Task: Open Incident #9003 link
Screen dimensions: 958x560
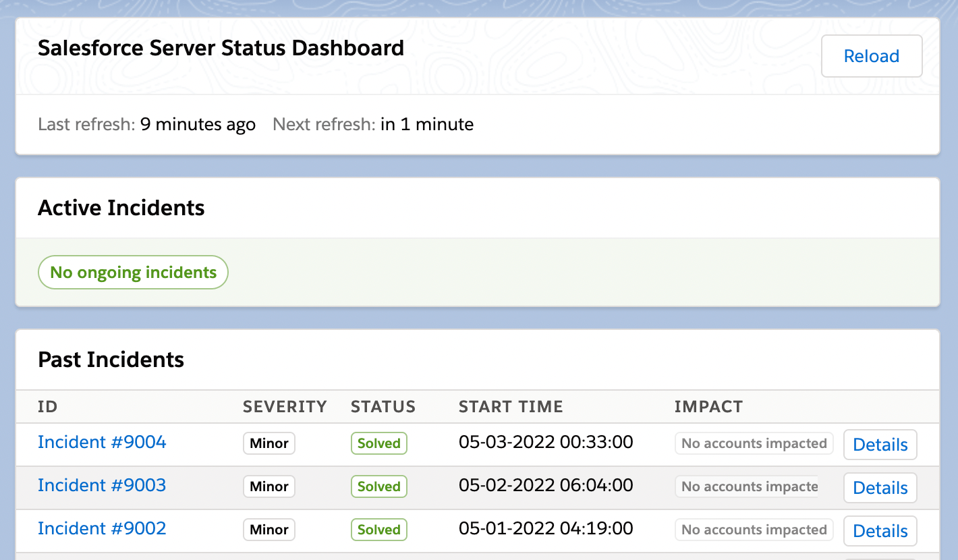Action: [102, 485]
